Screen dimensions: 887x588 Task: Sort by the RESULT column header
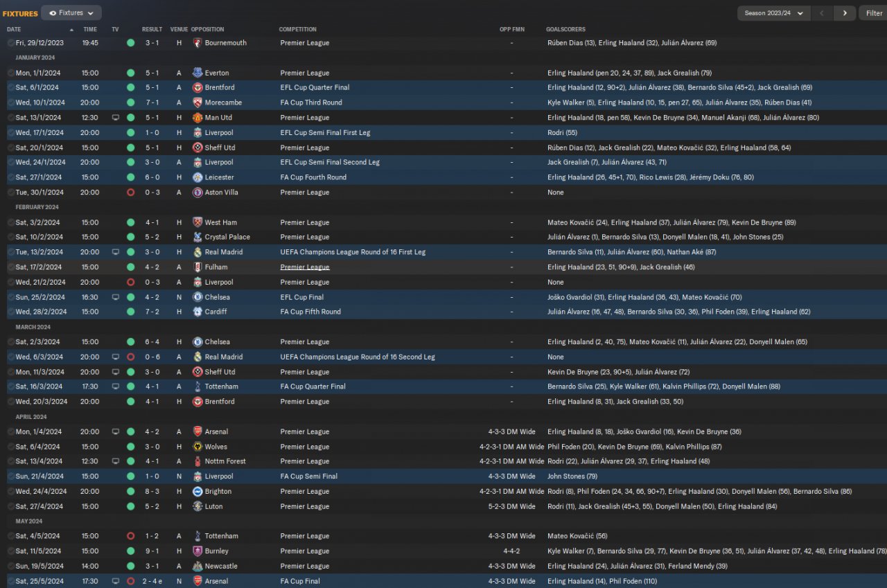(152, 30)
